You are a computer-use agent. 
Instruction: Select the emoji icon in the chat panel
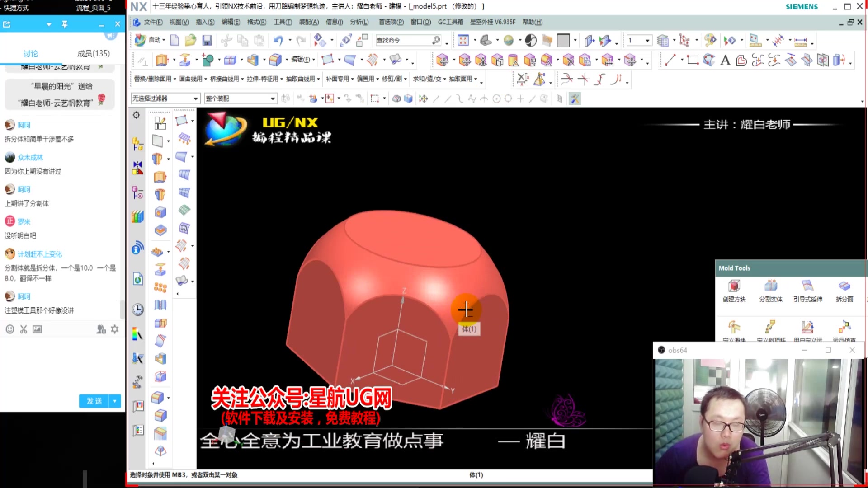[x=9, y=329]
